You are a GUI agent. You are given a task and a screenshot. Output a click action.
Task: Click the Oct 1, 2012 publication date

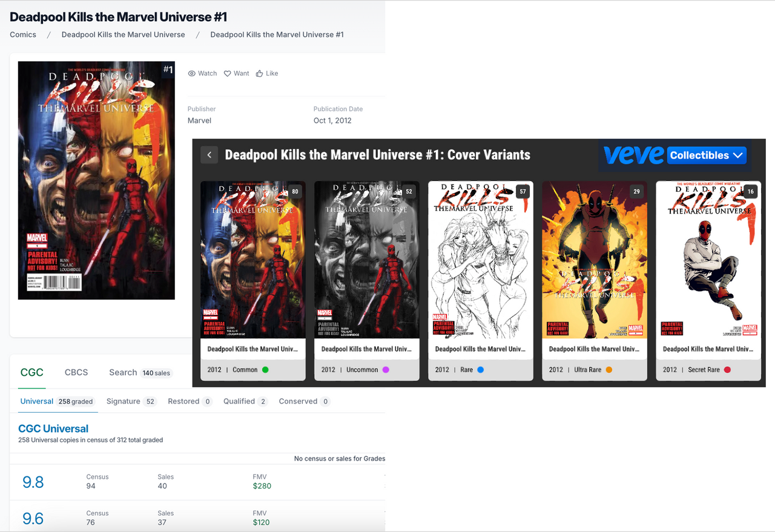point(332,120)
